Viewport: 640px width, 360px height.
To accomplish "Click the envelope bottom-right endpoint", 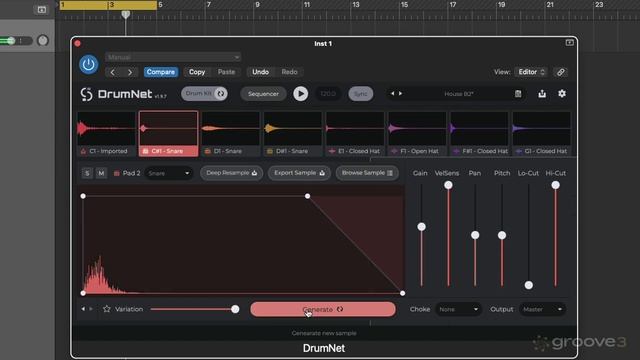I will (403, 293).
